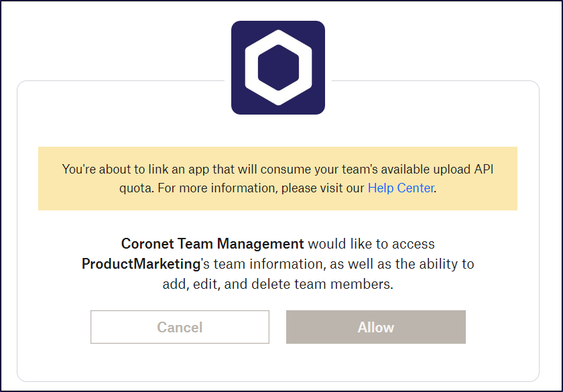The height and width of the screenshot is (392, 563).
Task: Click the bold "ProductMarketing" team name
Action: 141,264
